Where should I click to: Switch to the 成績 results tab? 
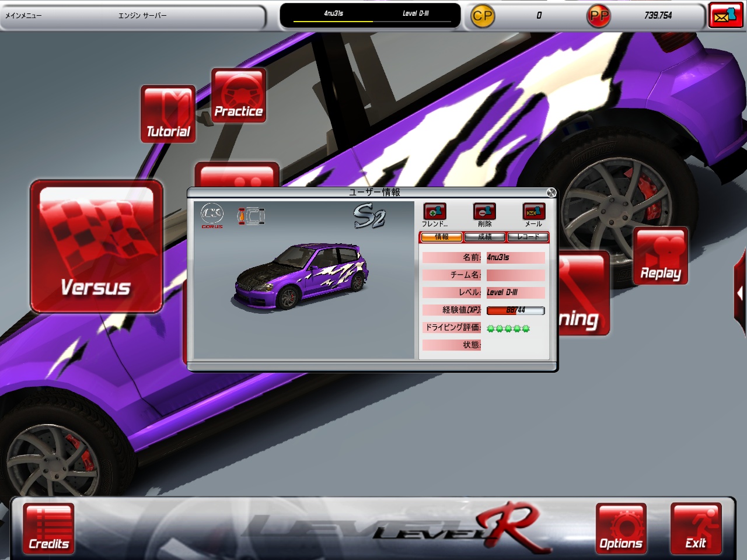(484, 237)
